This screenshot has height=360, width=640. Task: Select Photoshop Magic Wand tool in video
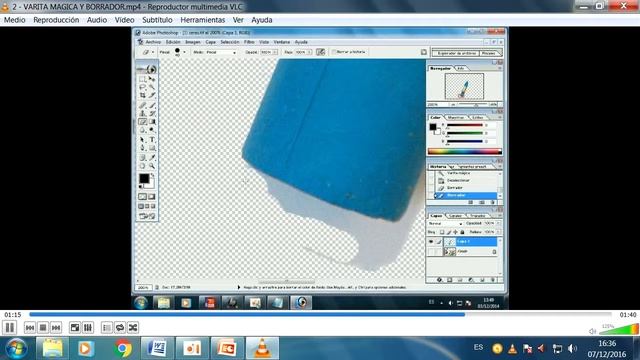coord(152,87)
